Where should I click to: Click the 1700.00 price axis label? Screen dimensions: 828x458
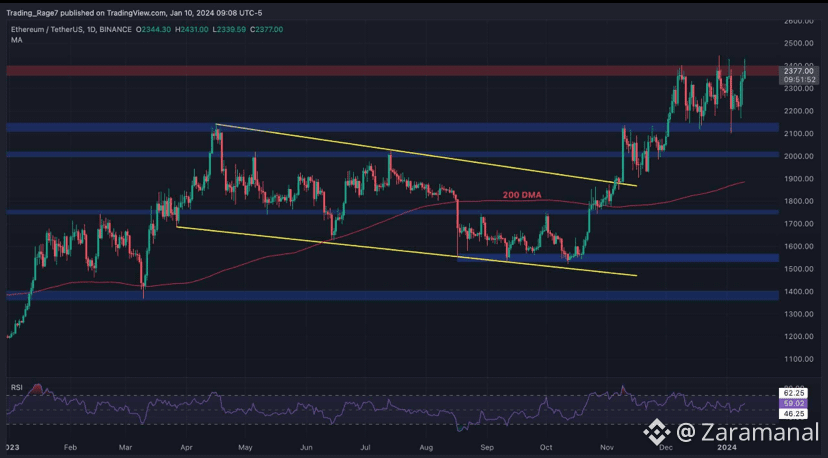(798, 224)
